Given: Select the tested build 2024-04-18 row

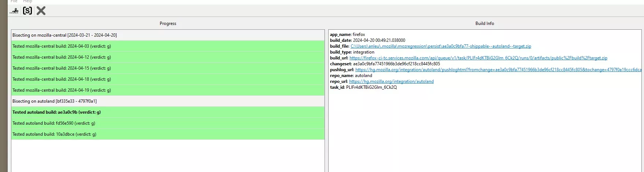Looking at the screenshot, I should [168, 79].
